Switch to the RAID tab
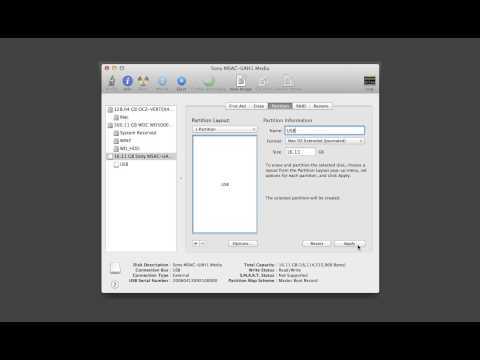The height and width of the screenshot is (360, 480). (x=301, y=106)
